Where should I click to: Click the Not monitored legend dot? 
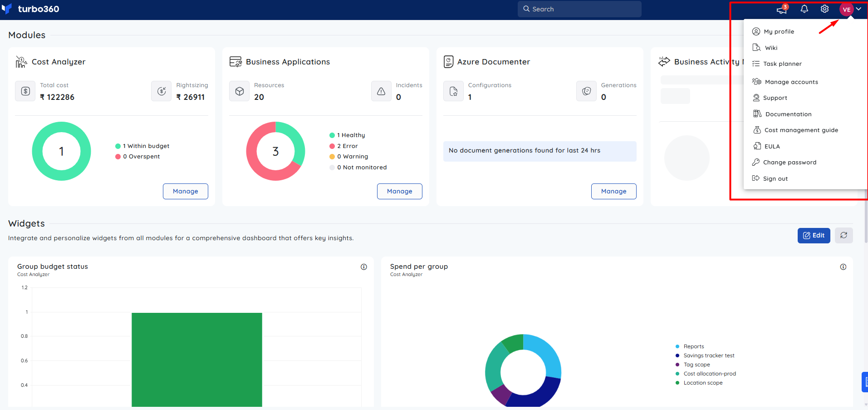coord(332,168)
